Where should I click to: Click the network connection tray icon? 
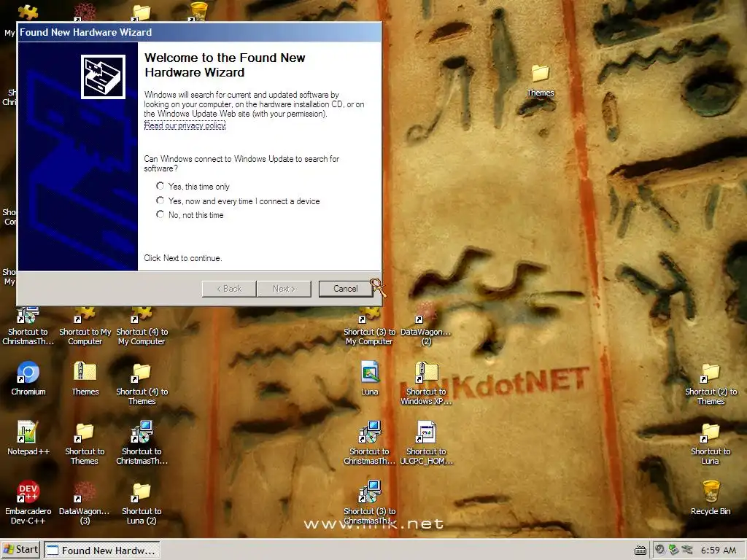pos(686,550)
